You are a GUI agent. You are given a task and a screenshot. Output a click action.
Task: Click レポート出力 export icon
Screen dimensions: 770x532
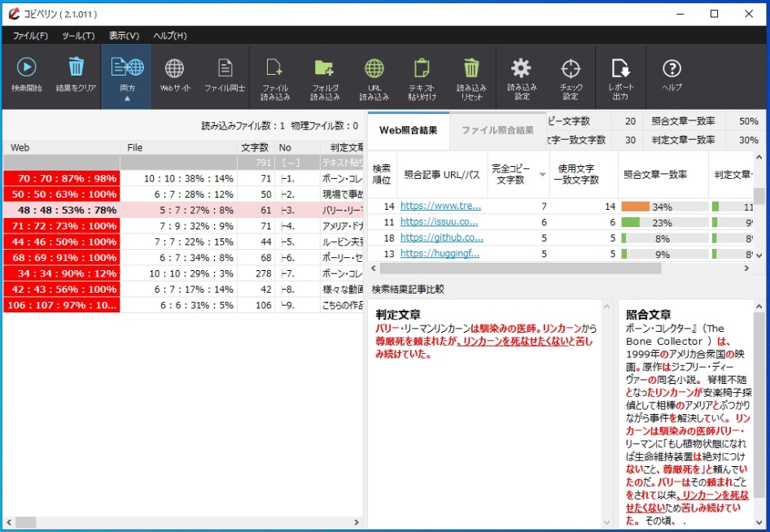pos(621,68)
